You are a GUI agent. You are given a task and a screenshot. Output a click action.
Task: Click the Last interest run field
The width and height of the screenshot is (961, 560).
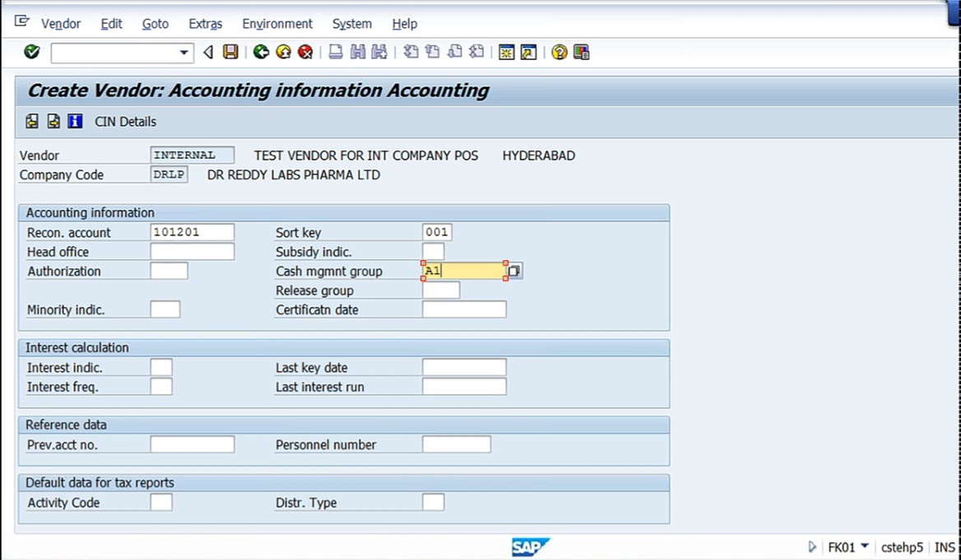pyautogui.click(x=464, y=386)
